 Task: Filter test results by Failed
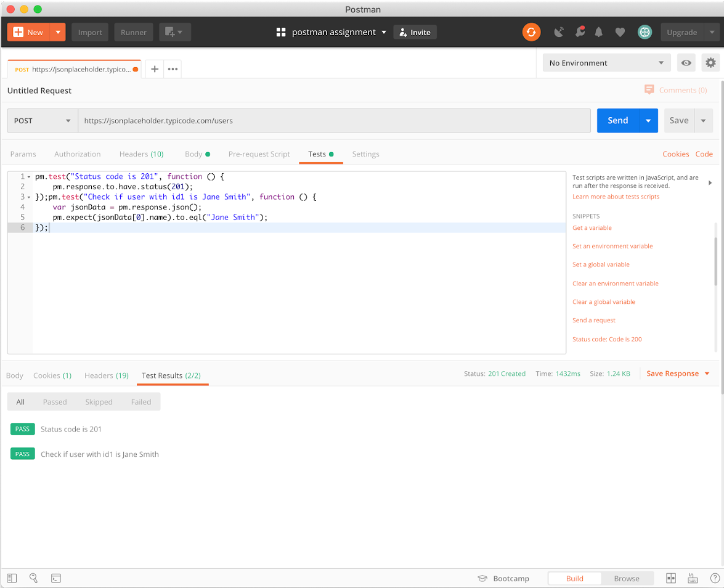point(141,402)
